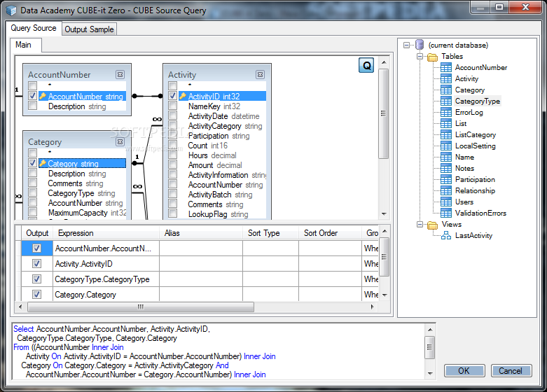Click the Sort Type column header

click(x=270, y=233)
